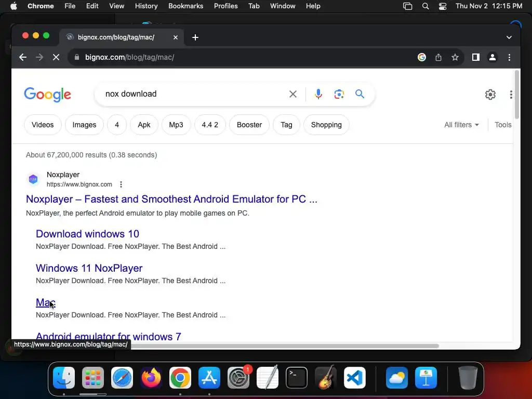The image size is (532, 399).
Task: Open the Google options dots beside the gear
Action: pyautogui.click(x=511, y=95)
